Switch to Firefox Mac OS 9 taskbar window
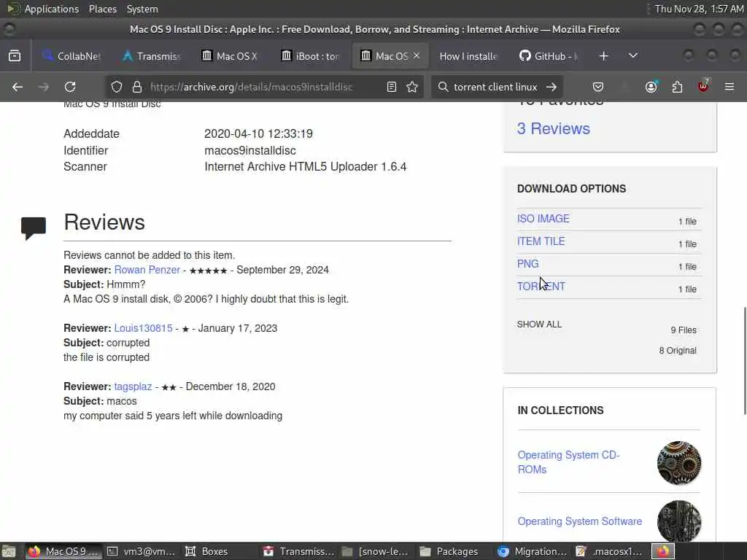Viewport: 747px width, 560px height. 63,551
